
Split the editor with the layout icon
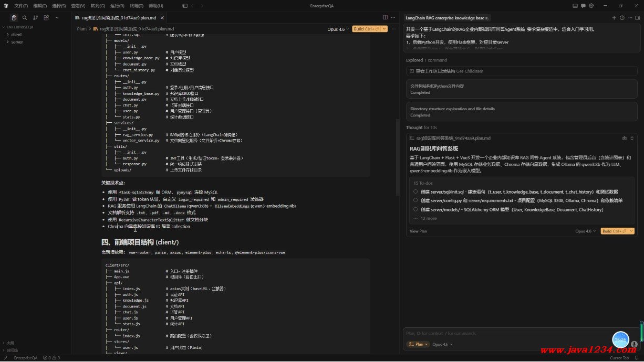click(x=385, y=18)
